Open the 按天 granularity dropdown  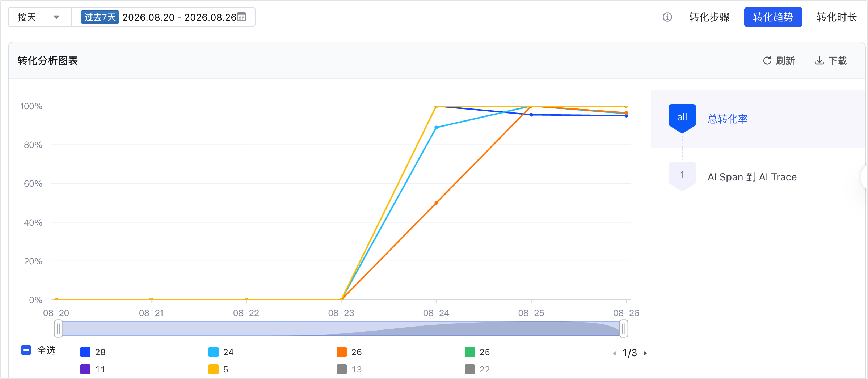(39, 17)
